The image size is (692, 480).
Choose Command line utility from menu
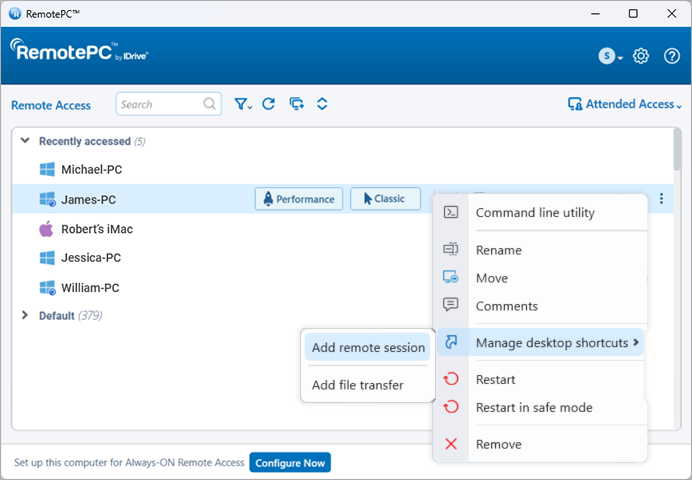click(535, 212)
